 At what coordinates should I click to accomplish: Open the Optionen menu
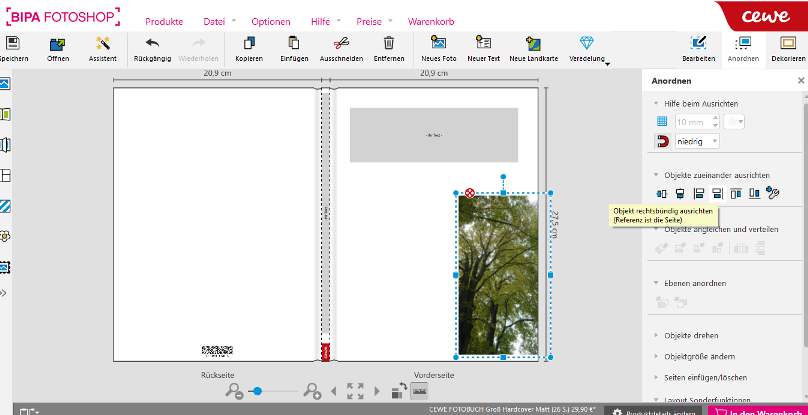coord(271,22)
